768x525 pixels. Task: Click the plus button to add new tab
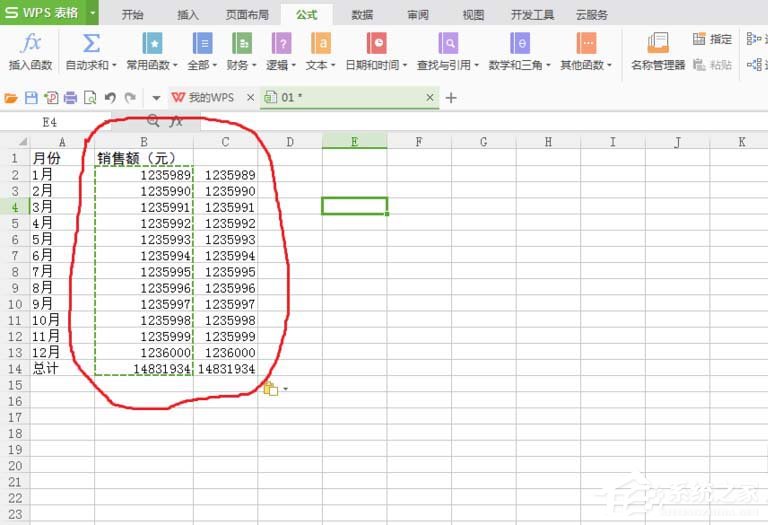click(451, 98)
